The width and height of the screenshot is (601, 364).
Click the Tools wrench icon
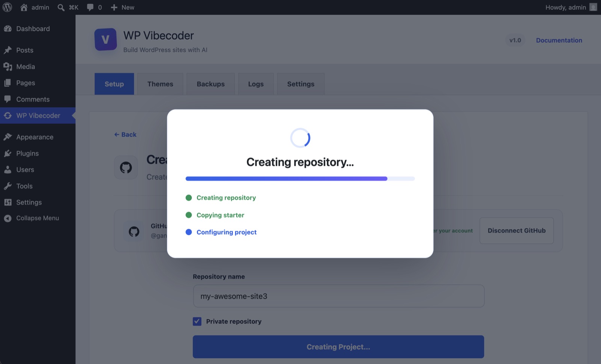8,186
